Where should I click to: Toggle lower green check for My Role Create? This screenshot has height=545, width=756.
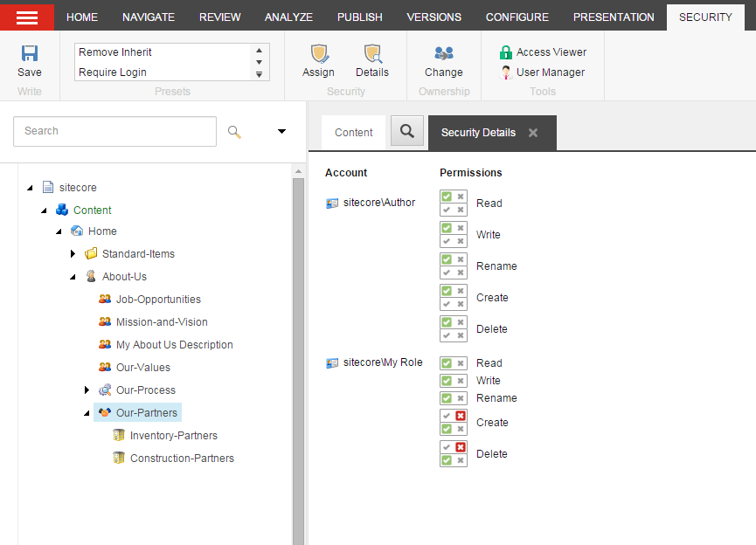point(447,429)
